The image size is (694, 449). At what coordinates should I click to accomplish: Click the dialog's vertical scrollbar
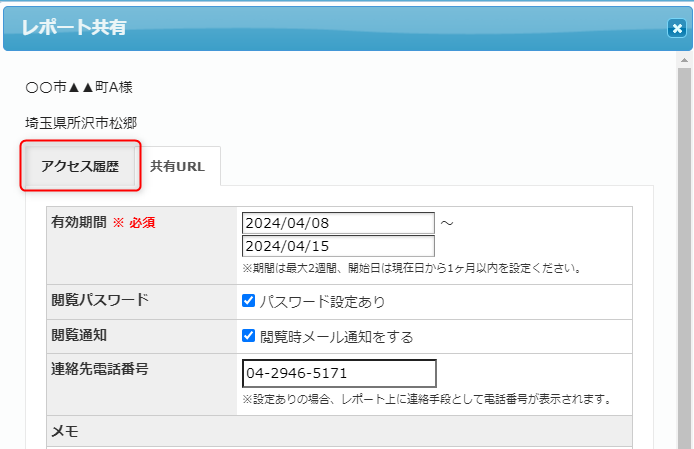(x=684, y=250)
